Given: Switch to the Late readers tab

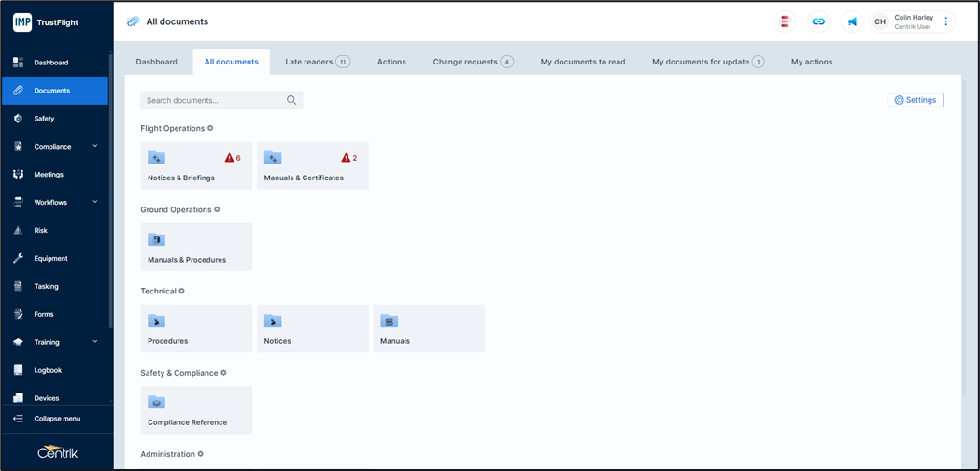Looking at the screenshot, I should point(317,62).
